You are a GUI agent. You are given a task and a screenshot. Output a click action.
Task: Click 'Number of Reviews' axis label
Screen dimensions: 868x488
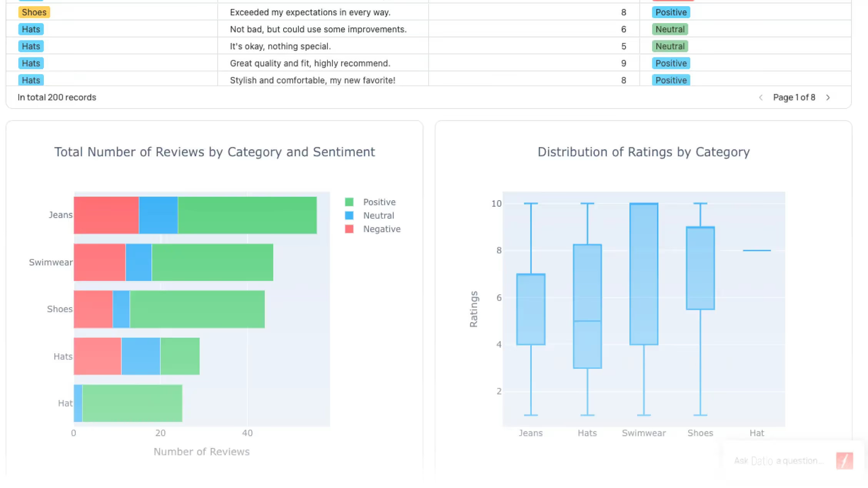point(202,452)
